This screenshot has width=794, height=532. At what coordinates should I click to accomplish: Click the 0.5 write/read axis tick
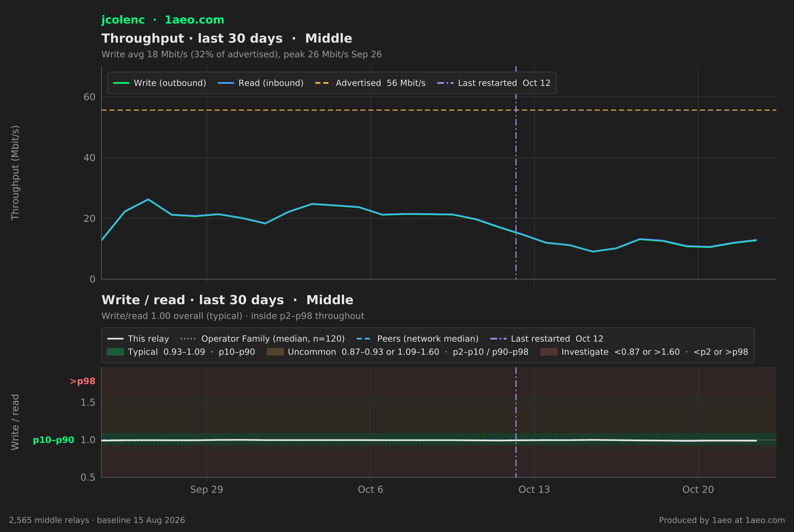(88, 478)
